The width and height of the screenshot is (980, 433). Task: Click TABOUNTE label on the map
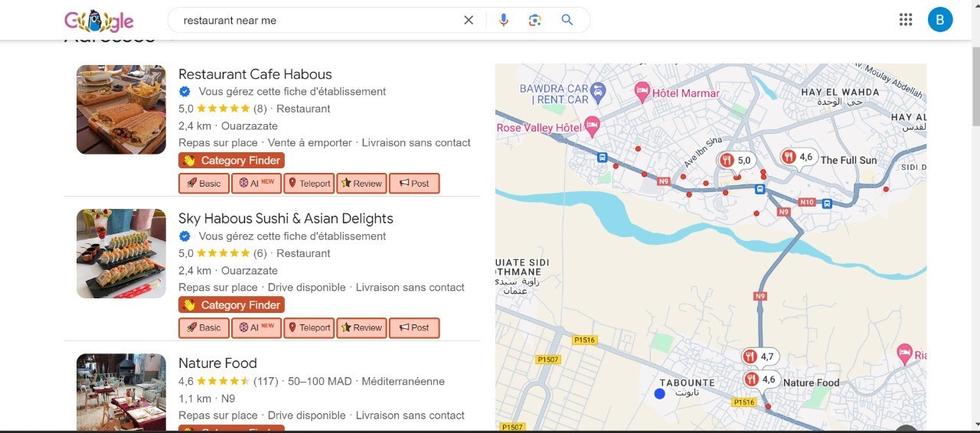(x=687, y=383)
